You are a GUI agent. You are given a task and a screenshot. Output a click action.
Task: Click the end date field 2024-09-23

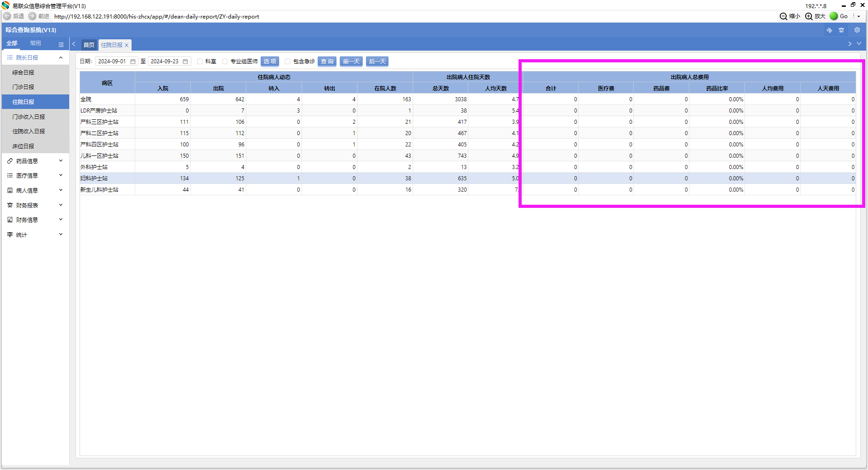coord(169,61)
